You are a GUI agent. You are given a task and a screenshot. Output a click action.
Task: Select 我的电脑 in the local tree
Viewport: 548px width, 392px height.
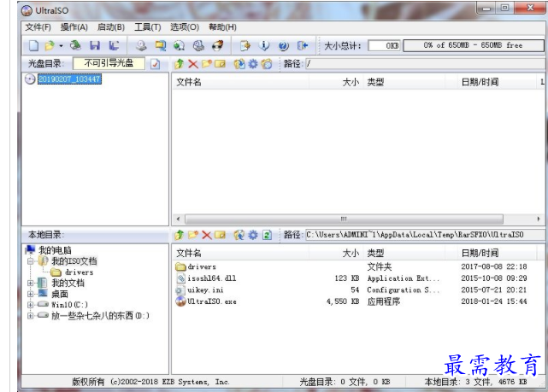pyautogui.click(x=55, y=250)
